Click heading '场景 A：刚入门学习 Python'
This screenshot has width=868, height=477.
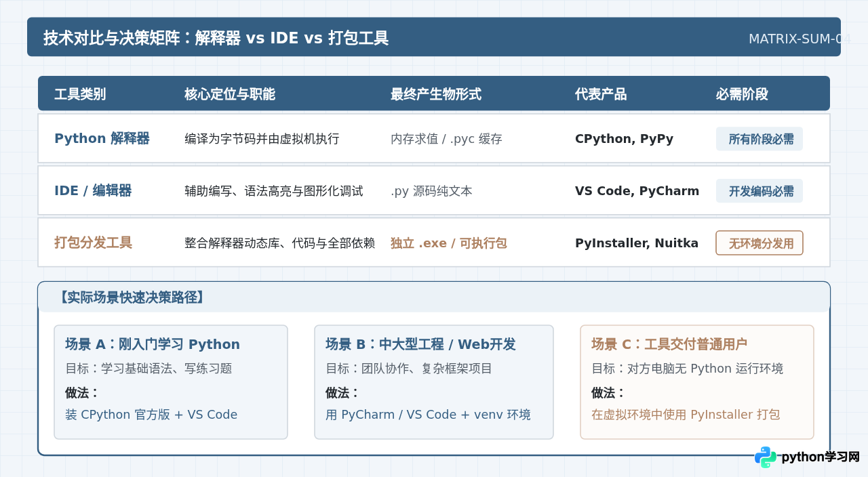153,344
